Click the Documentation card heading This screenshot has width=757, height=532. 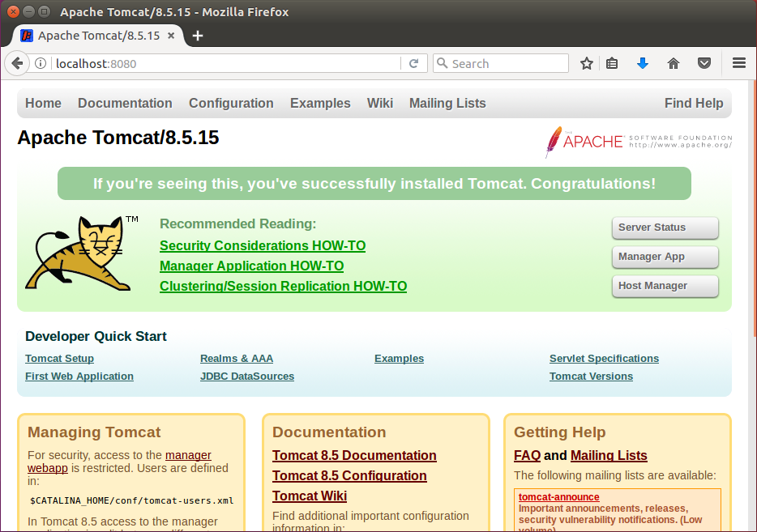[x=329, y=432]
